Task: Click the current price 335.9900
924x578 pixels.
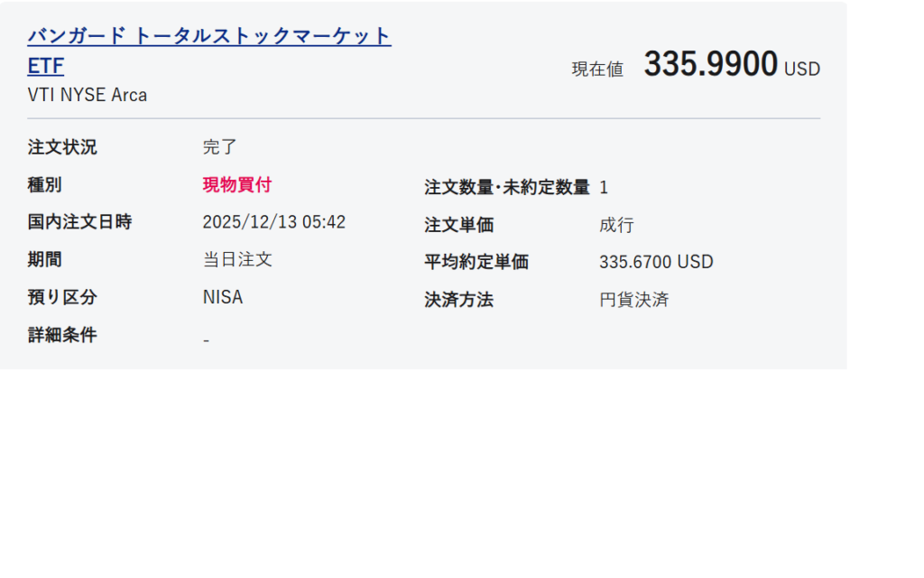Action: pos(710,65)
